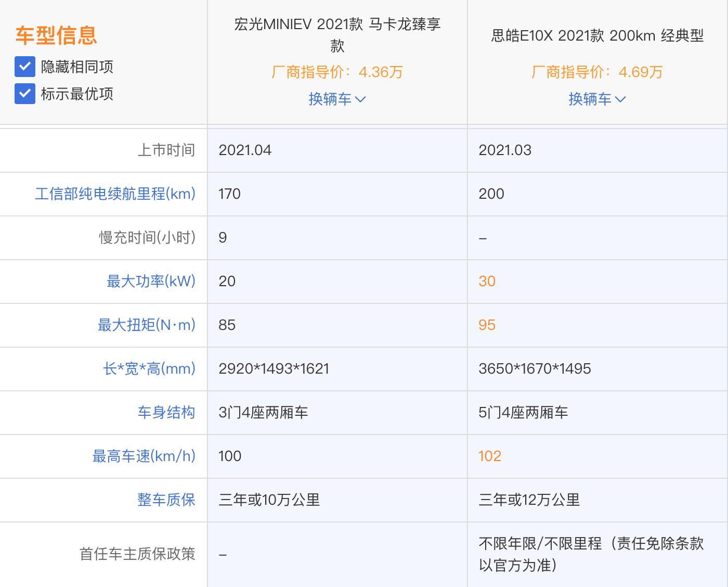This screenshot has width=728, height=587.
Task: Select the slow charge value 9
Action: tap(223, 237)
